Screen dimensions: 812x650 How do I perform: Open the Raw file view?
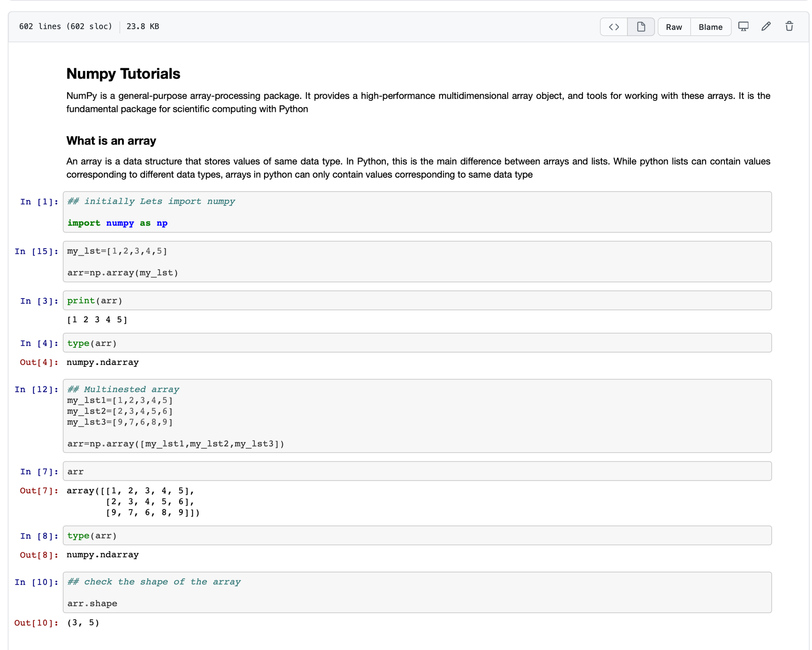pos(674,27)
